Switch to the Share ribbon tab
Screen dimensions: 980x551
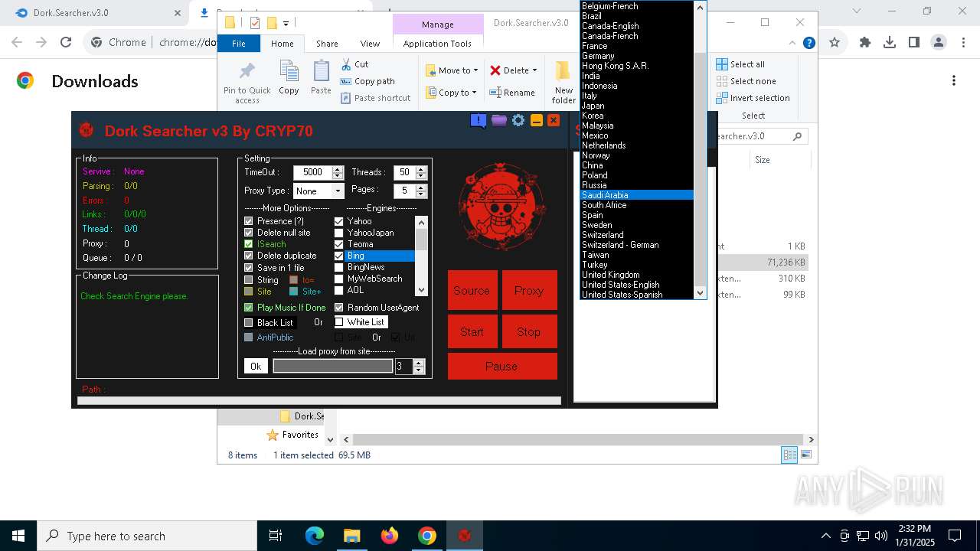tap(327, 44)
